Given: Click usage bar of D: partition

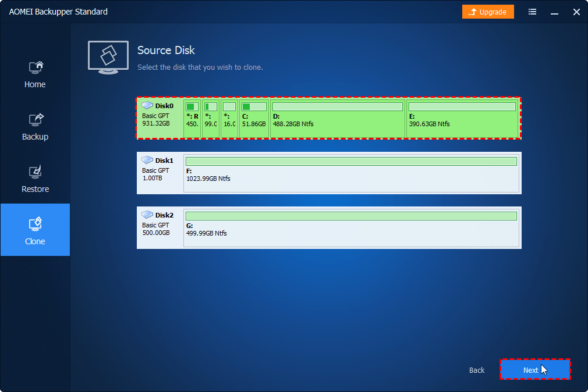Looking at the screenshot, I should [x=338, y=107].
